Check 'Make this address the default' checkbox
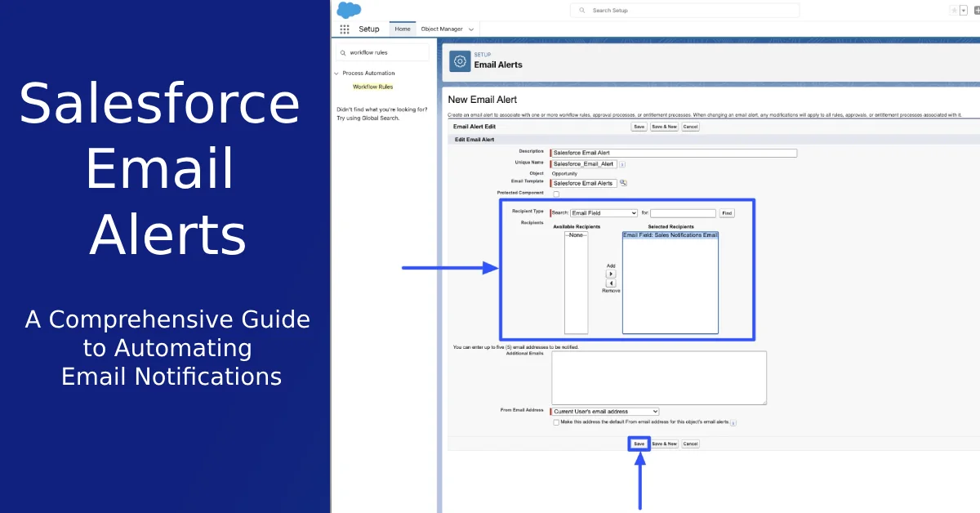This screenshot has width=980, height=513. point(556,422)
